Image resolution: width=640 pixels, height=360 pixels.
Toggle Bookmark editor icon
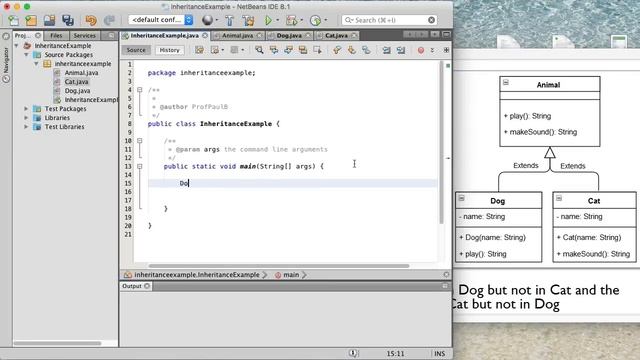pyautogui.click(x=367, y=50)
